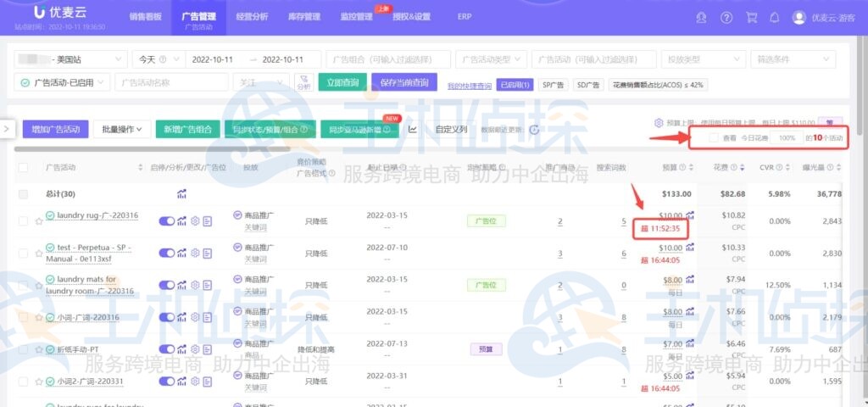The image size is (868, 407).
Task: Switch to the 监控管理 tab
Action: pyautogui.click(x=357, y=17)
